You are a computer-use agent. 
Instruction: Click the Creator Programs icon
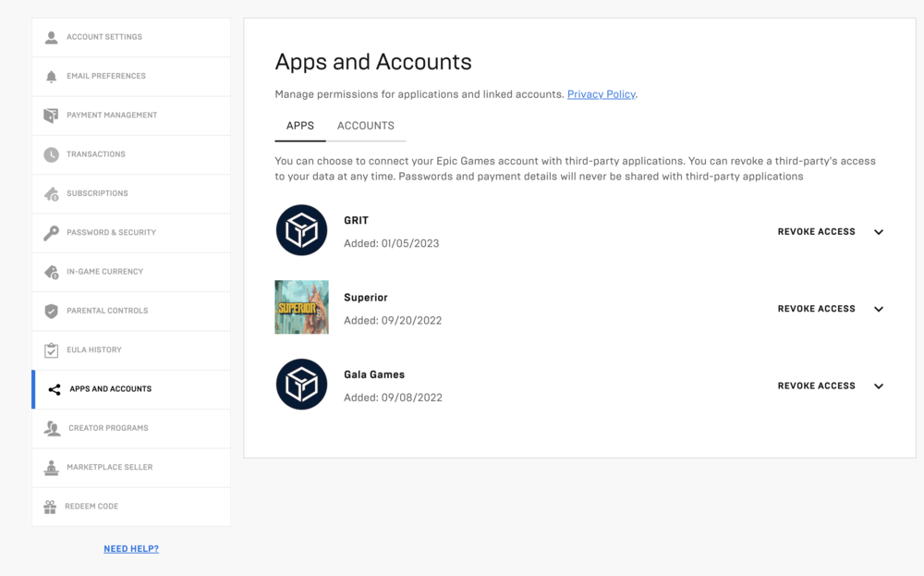pos(52,428)
